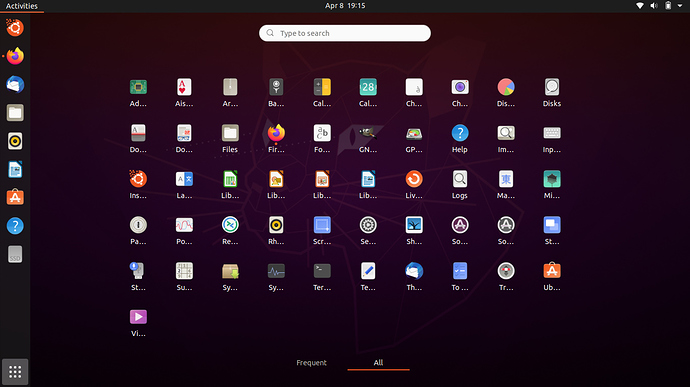Open the Mines game
This screenshot has height=387, width=690.
point(552,179)
